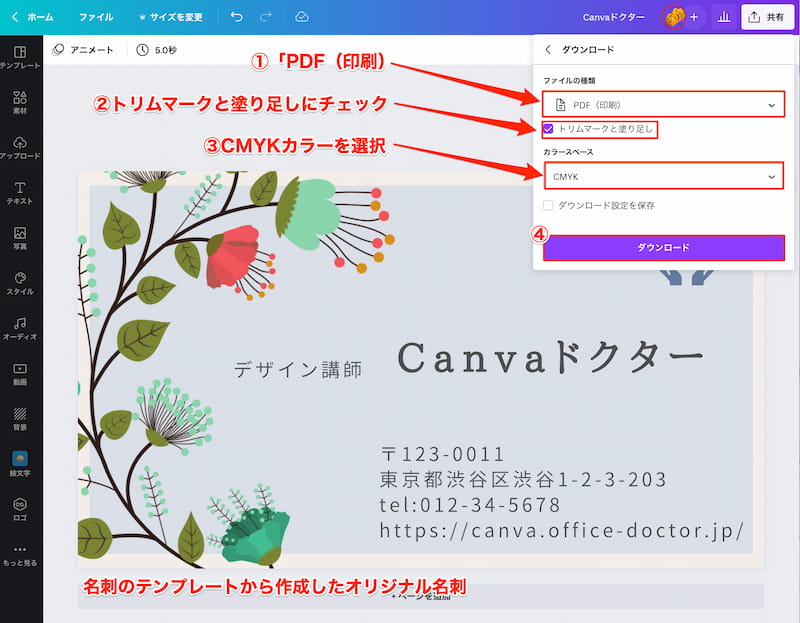Viewport: 800px width, 623px height.
Task: Open the オーディオ audio panel
Action: (x=20, y=328)
